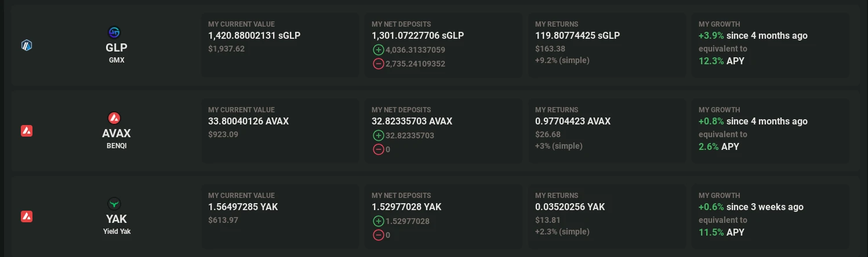Click the GLP token logo

point(114,32)
